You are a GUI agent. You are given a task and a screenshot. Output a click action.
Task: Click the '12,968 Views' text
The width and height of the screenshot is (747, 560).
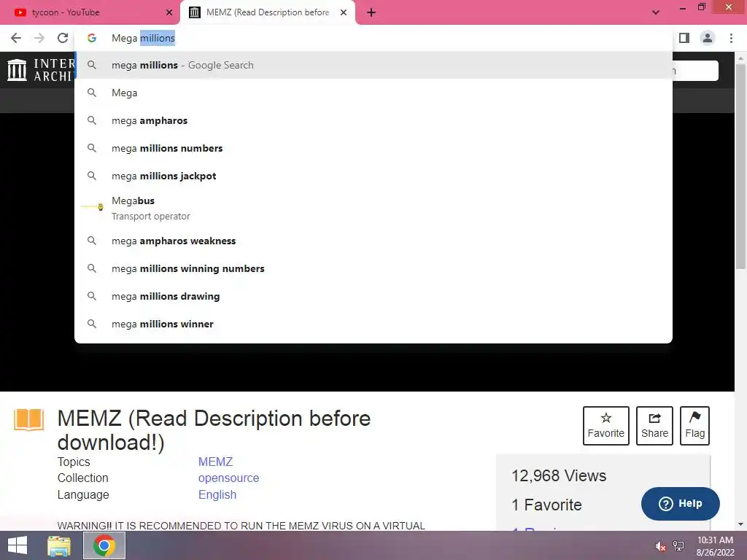tap(559, 475)
